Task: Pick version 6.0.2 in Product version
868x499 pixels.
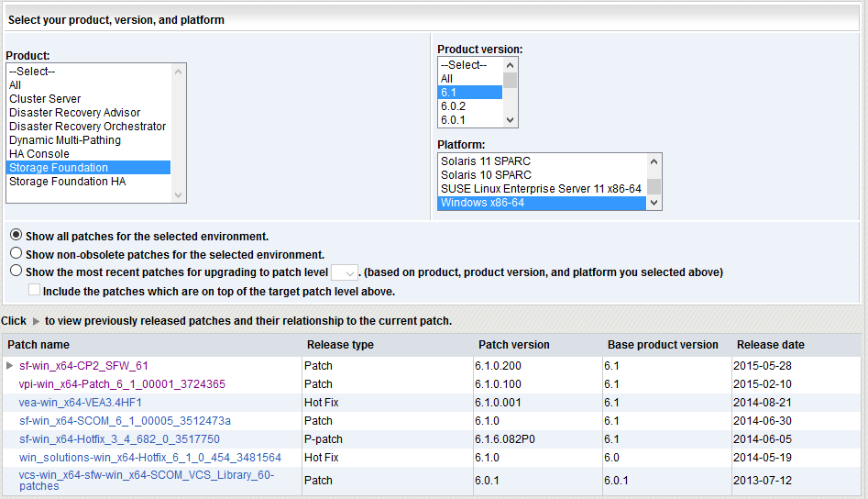Action: (455, 106)
